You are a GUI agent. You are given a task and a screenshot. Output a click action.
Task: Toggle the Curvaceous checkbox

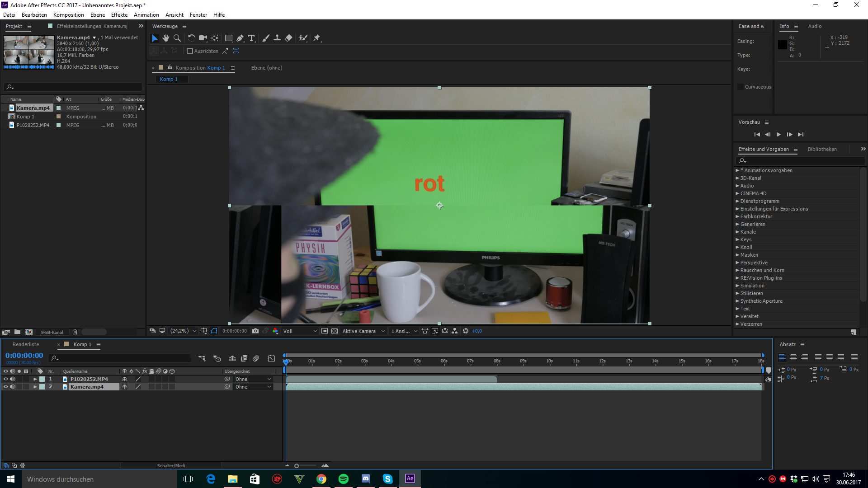click(x=741, y=87)
